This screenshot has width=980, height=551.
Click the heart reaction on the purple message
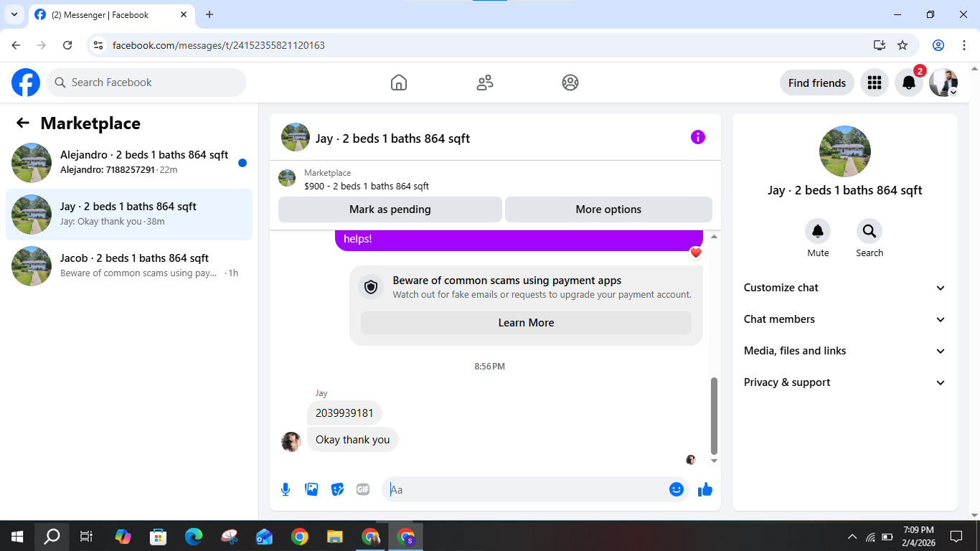tap(695, 253)
